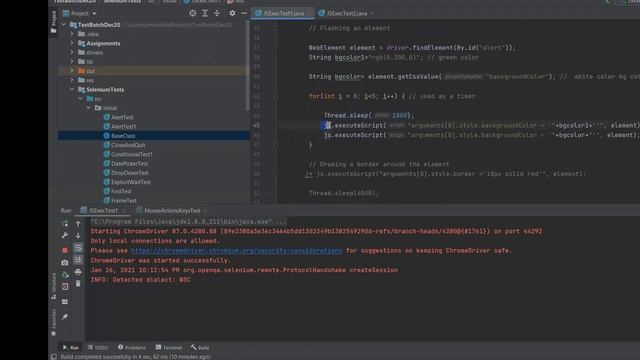640x360 pixels.
Task: Click Collapse All icon in Project toolbar
Action: (217, 13)
